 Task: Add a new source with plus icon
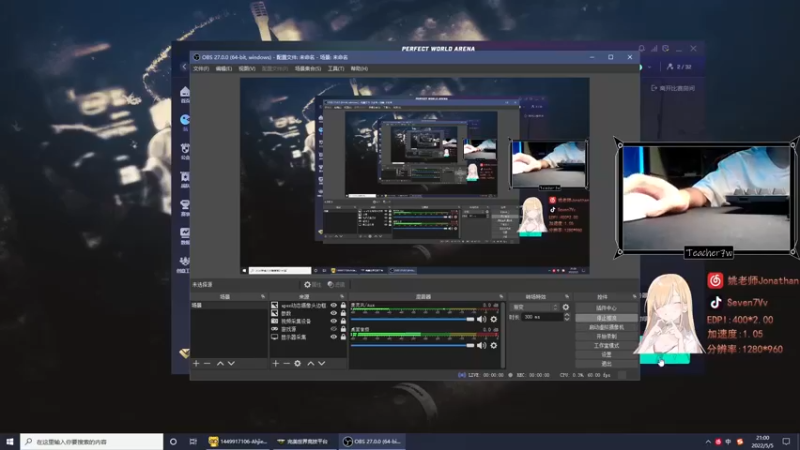(276, 363)
